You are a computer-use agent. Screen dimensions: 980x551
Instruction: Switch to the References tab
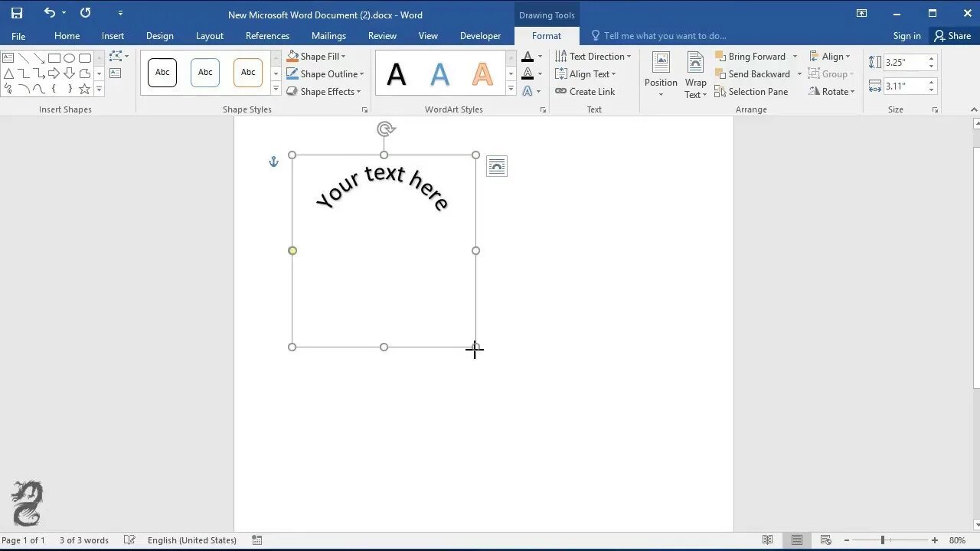[x=267, y=36]
